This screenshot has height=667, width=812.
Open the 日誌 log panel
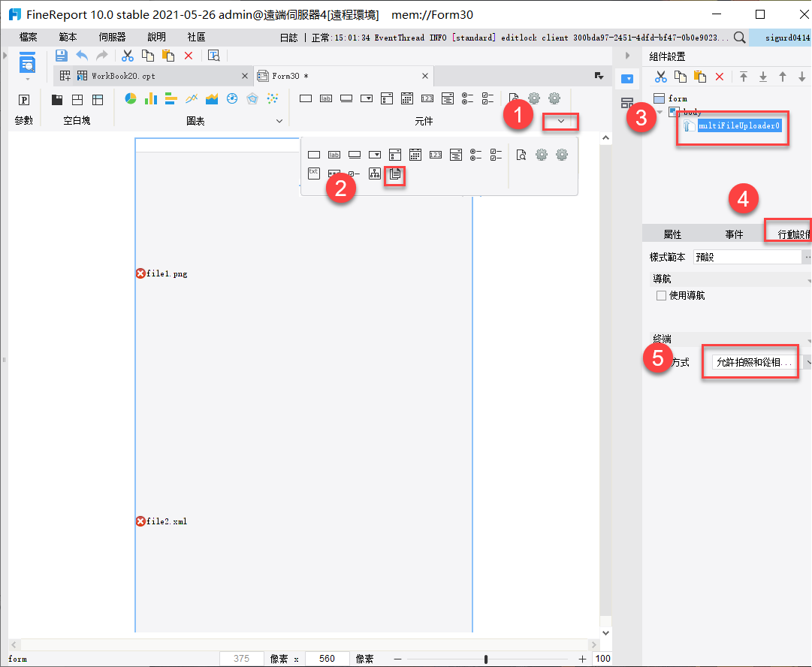pos(288,38)
